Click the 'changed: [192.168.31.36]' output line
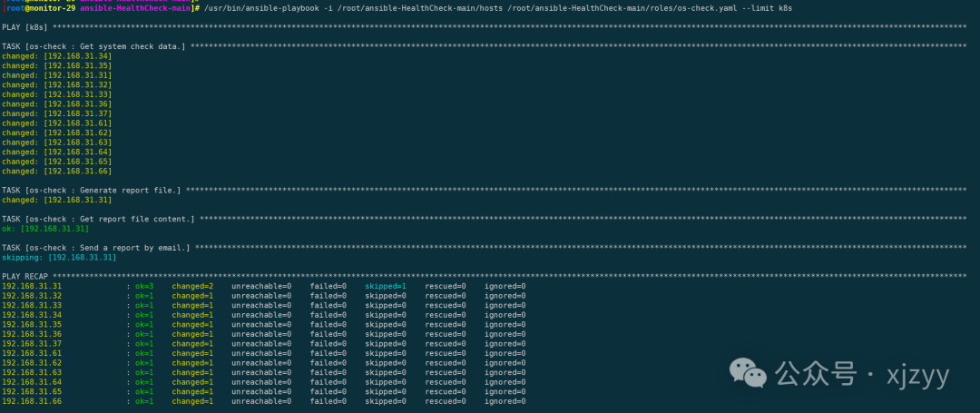980x413 pixels. pyautogui.click(x=57, y=103)
